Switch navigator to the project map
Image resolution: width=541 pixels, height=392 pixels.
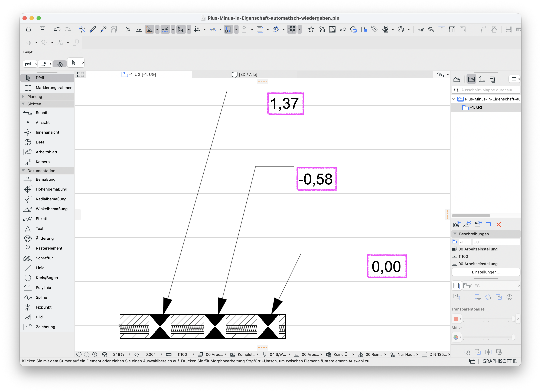pos(457,79)
